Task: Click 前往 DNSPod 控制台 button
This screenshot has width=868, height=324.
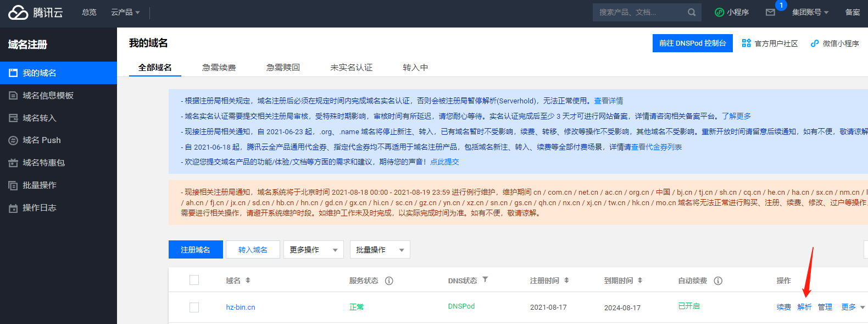Action: click(693, 43)
